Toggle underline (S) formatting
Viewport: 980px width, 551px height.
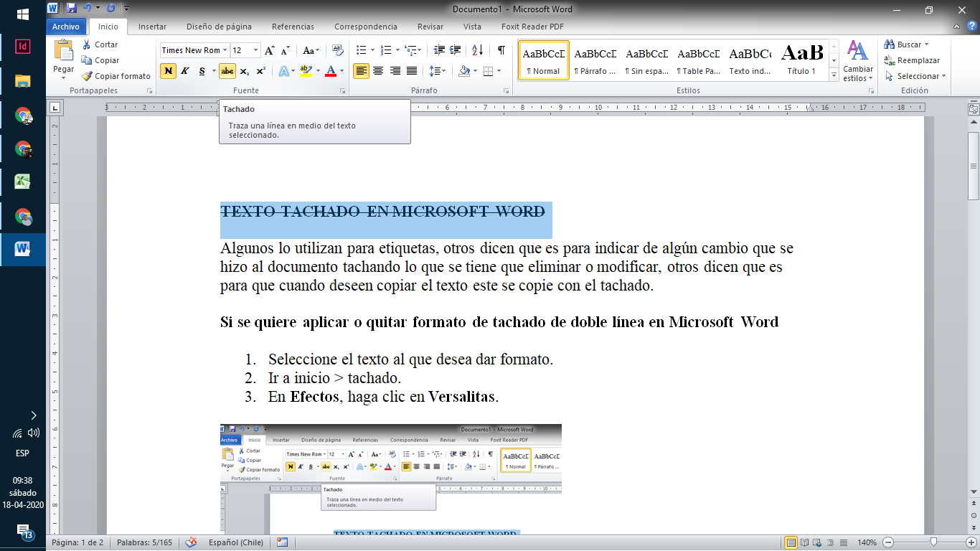pos(202,71)
